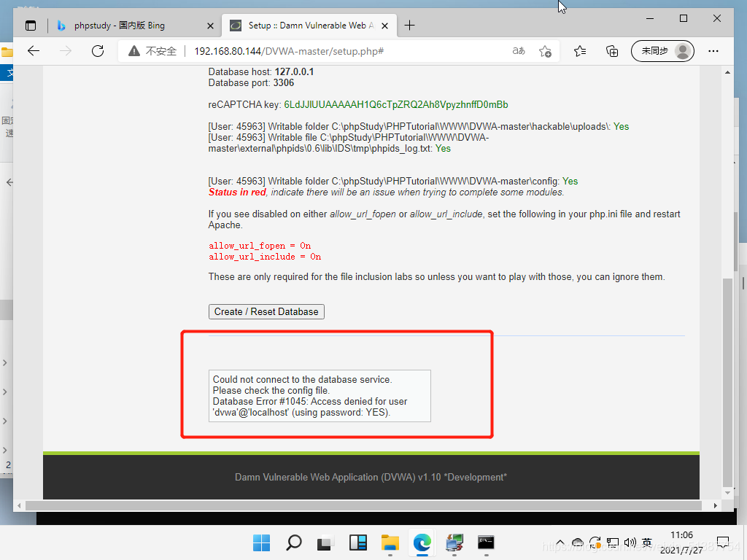Viewport: 747px width, 560px height.
Task: Close the phpstudy Bing tab
Action: click(x=210, y=26)
